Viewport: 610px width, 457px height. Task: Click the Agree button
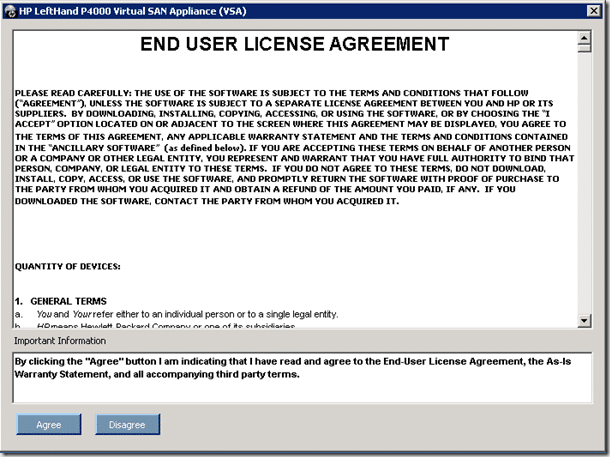pyautogui.click(x=49, y=424)
